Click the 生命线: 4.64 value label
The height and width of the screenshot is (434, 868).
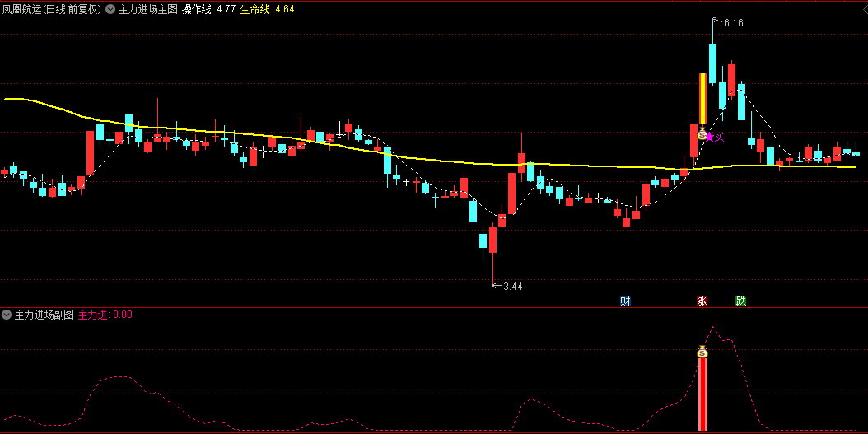tap(267, 9)
